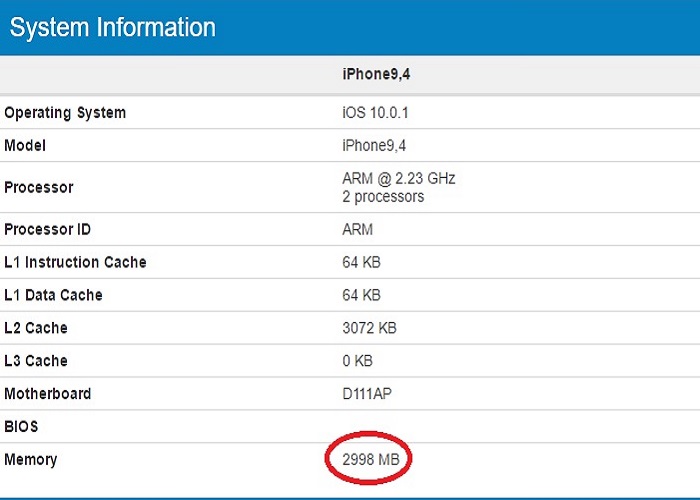
Task: Select the Processor ID label
Action: point(47,230)
